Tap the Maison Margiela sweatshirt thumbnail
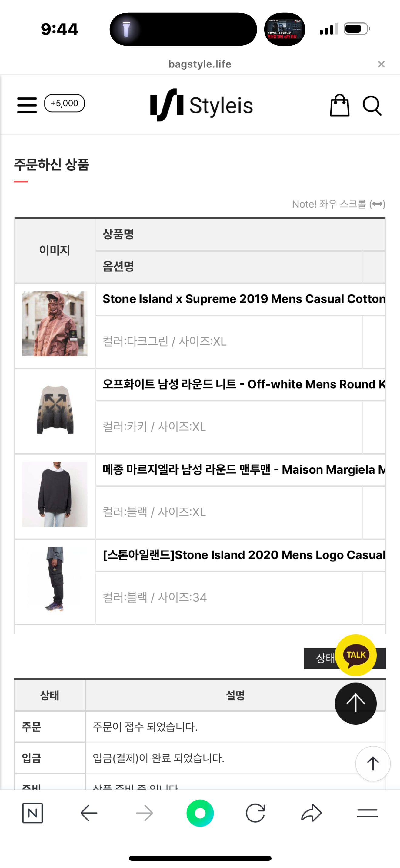400x868 pixels. (55, 494)
